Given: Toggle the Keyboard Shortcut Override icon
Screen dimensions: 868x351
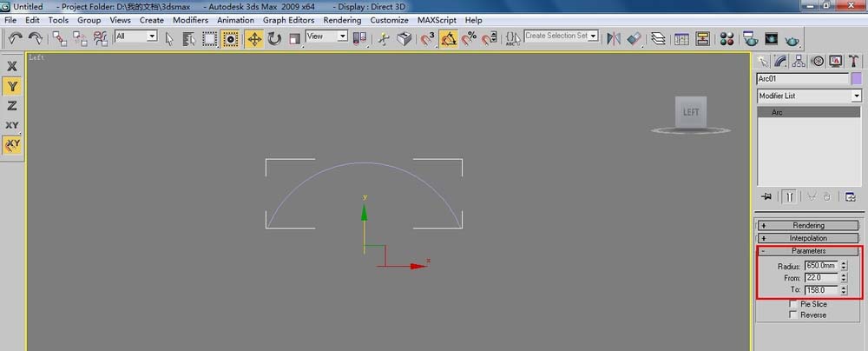Looking at the screenshot, I should [x=404, y=38].
